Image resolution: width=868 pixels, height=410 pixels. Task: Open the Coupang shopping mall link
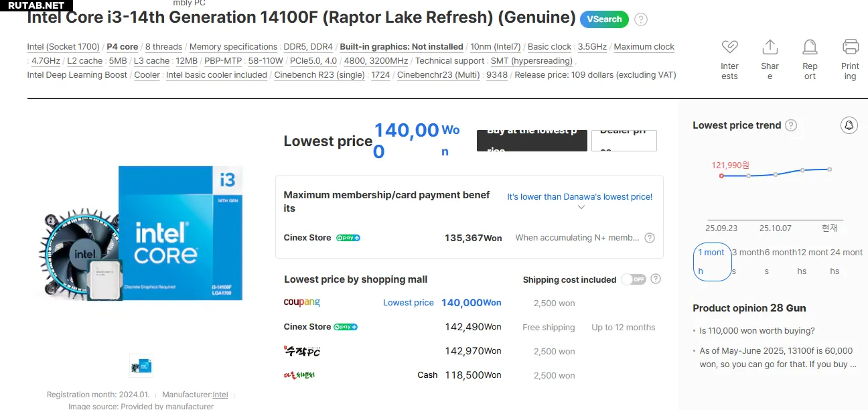click(x=302, y=303)
